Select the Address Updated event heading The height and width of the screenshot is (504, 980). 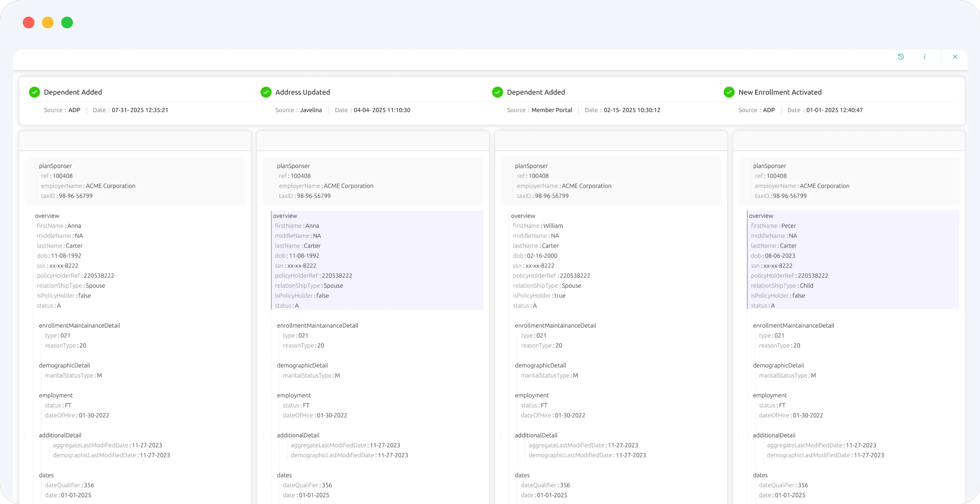pyautogui.click(x=303, y=92)
